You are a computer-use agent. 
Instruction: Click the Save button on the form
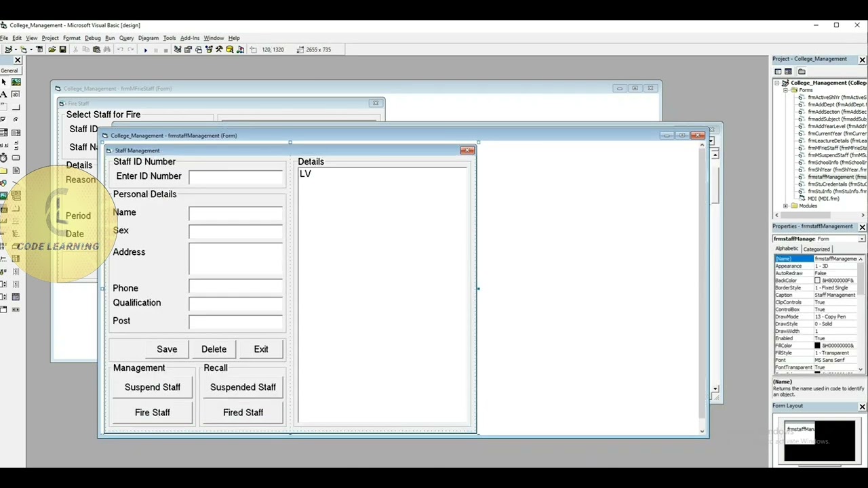(x=167, y=349)
